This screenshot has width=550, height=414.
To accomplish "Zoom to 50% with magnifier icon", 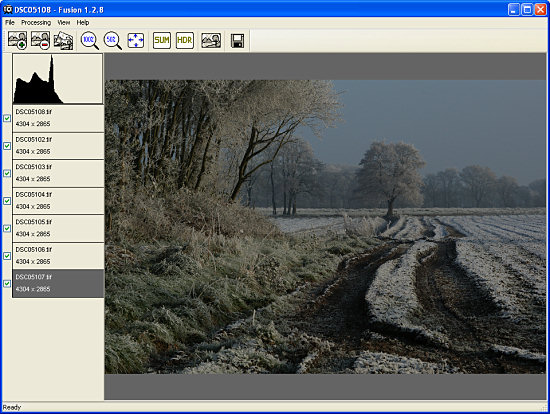I will pyautogui.click(x=113, y=40).
